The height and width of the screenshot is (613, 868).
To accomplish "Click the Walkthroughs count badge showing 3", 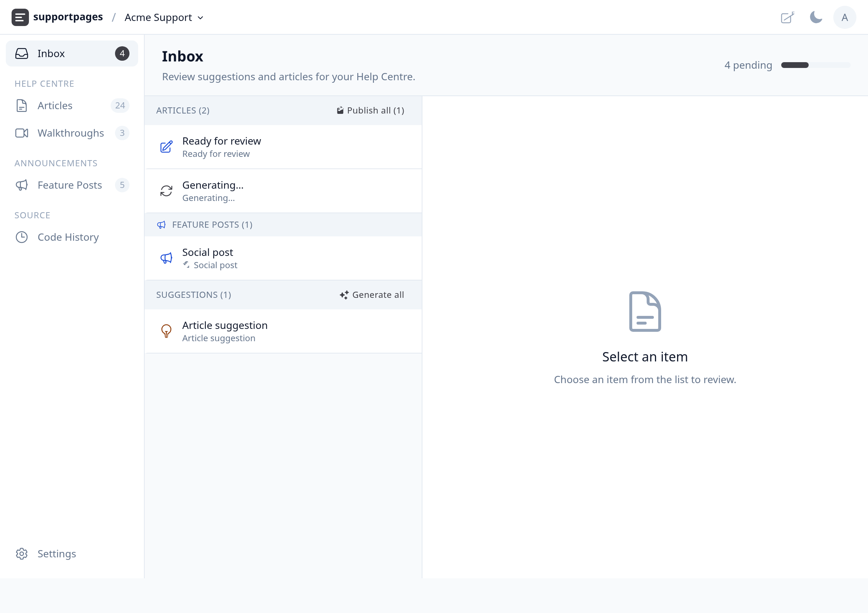I will pos(122,133).
